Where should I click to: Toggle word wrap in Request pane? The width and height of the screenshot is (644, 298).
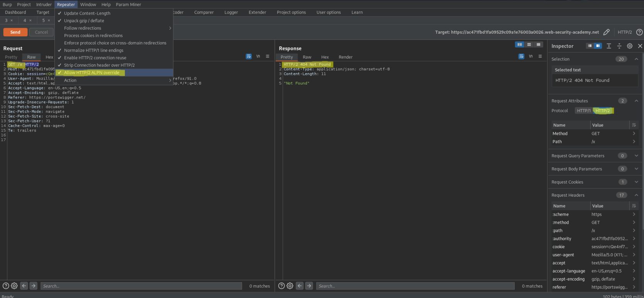tap(249, 56)
